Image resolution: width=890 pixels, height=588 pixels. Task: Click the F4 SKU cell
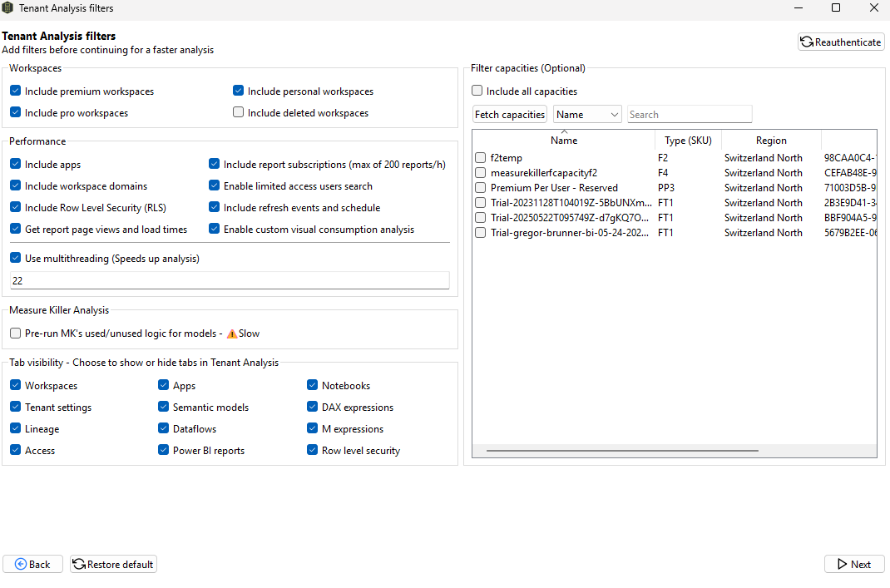pos(663,172)
